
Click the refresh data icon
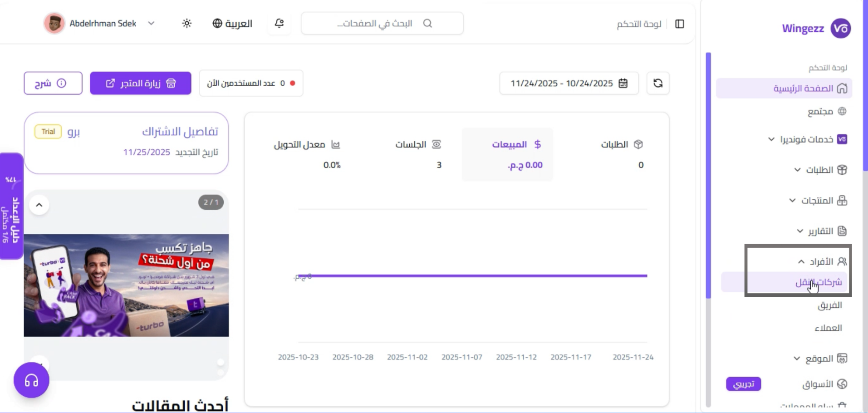point(658,84)
